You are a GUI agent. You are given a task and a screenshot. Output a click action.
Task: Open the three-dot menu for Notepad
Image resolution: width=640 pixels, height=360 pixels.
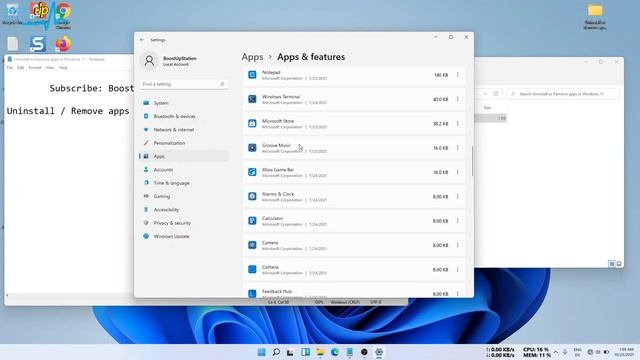pos(458,75)
